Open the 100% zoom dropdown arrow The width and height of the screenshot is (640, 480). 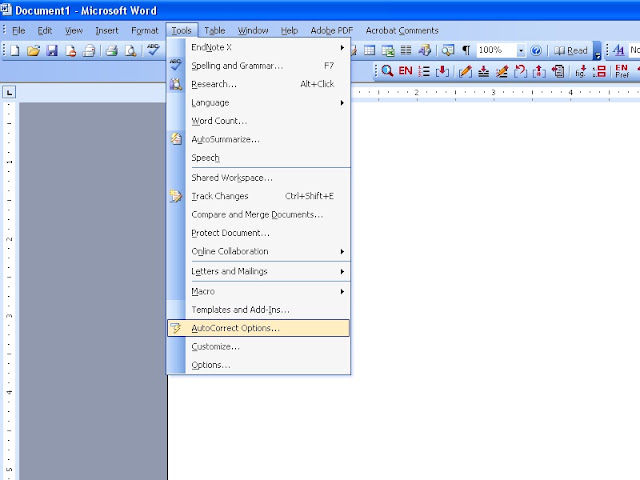pos(521,51)
